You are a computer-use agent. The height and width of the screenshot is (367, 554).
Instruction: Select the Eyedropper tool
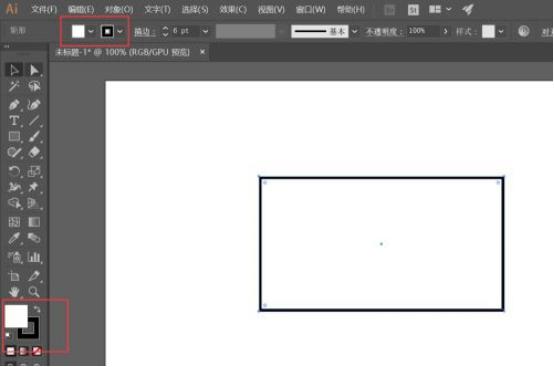pyautogui.click(x=14, y=238)
